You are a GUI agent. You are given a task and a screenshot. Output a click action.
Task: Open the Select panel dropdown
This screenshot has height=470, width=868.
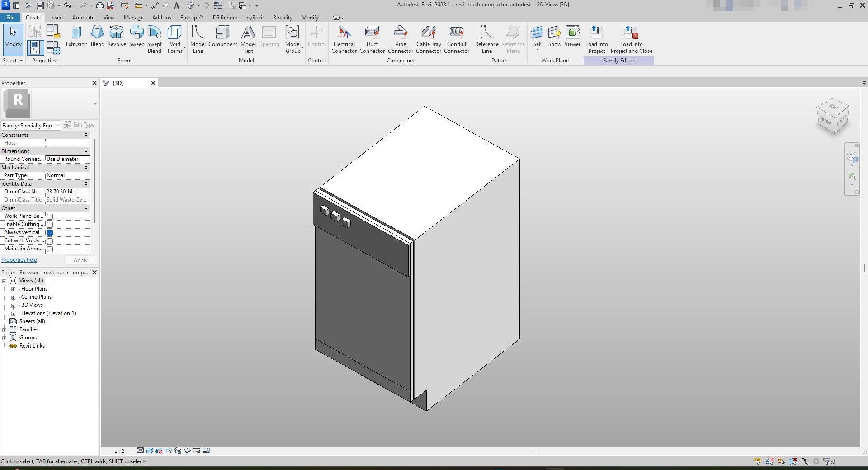point(13,61)
